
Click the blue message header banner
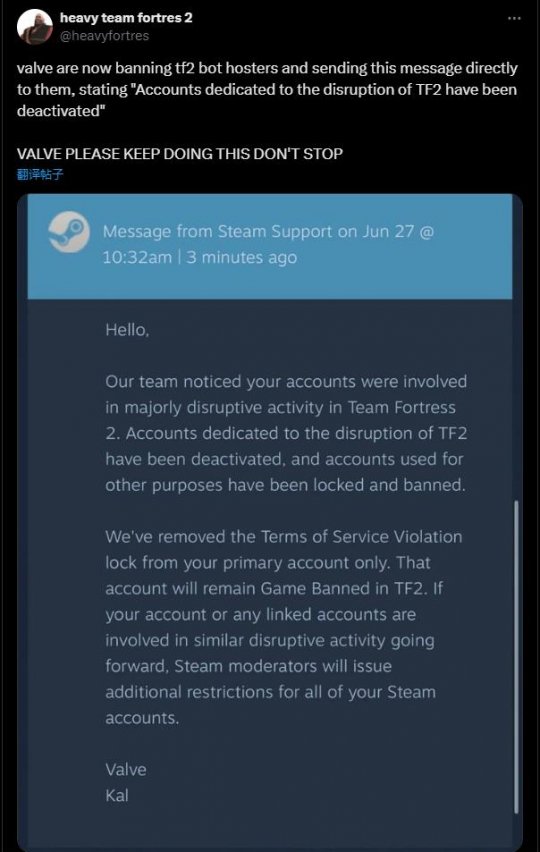tap(270, 246)
